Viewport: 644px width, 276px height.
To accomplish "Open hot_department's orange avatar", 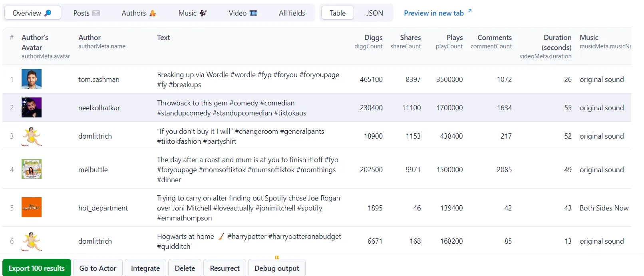I will point(32,207).
